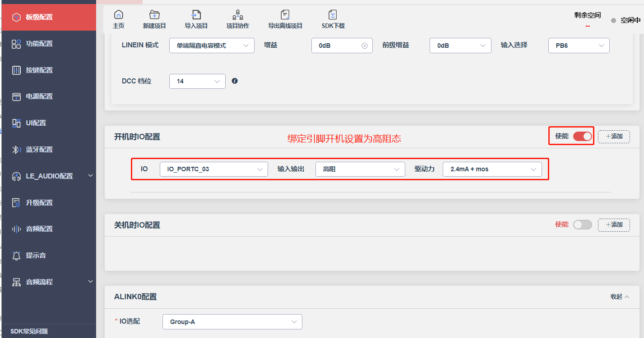Click the DCC 档位 info icon

point(235,81)
